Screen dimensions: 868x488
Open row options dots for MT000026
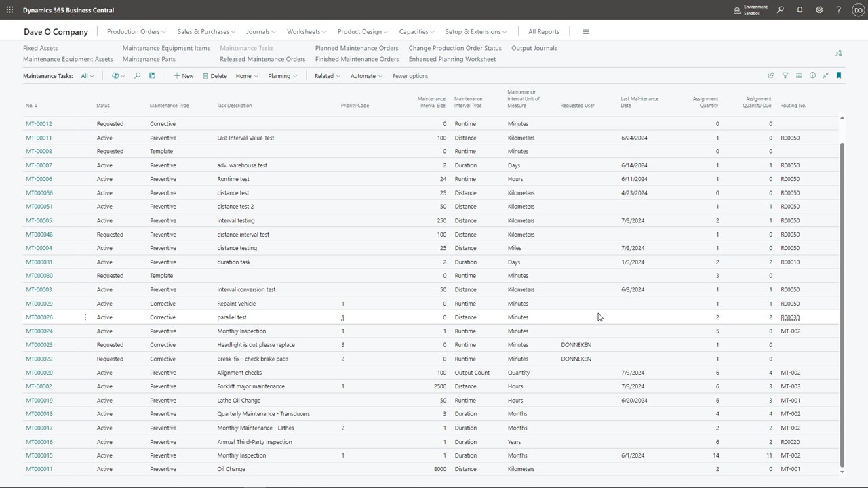tap(85, 317)
